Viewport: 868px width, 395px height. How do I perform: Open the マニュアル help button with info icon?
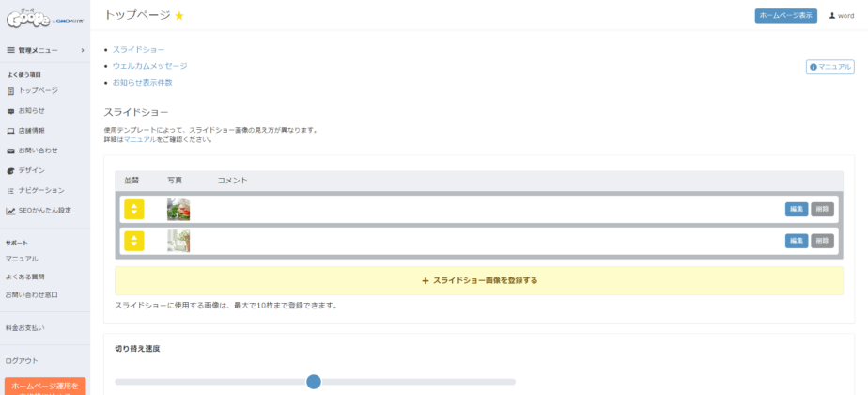[x=829, y=67]
